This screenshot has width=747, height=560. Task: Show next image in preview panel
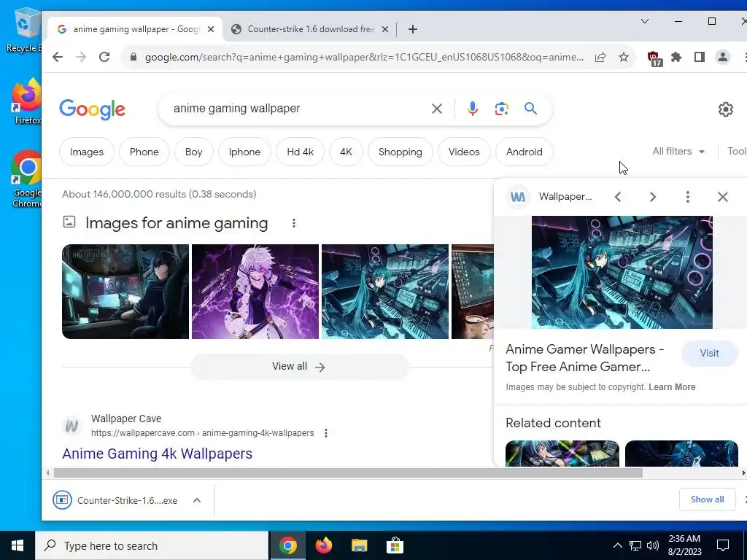click(653, 197)
